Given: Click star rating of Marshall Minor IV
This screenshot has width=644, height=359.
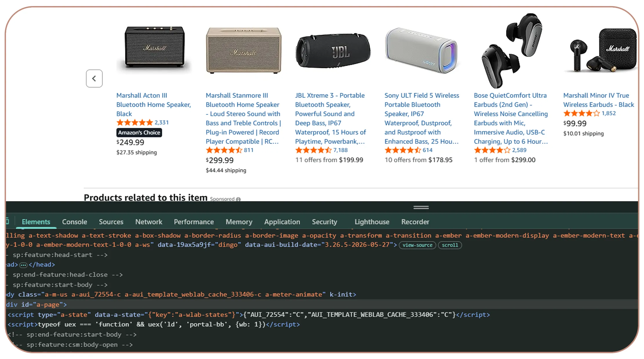Looking at the screenshot, I should click(x=581, y=113).
